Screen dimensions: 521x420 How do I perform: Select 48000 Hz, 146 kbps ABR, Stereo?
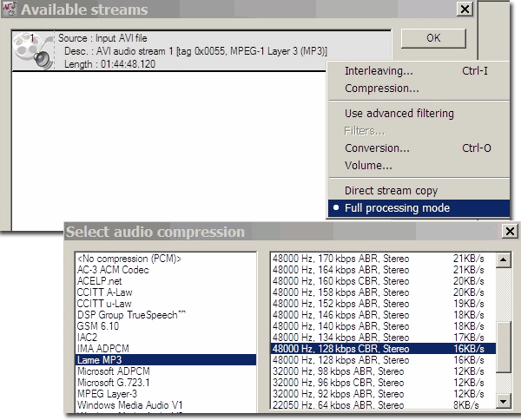(x=383, y=315)
